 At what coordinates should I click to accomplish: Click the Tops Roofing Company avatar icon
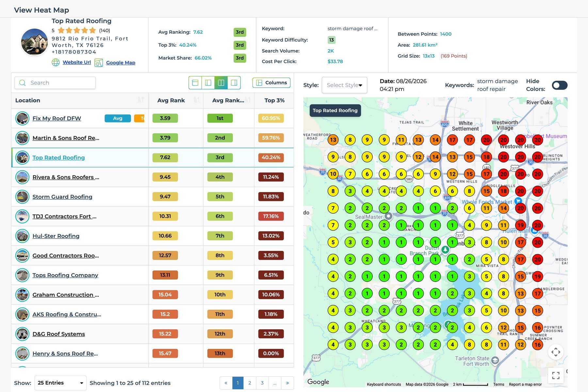pyautogui.click(x=23, y=275)
